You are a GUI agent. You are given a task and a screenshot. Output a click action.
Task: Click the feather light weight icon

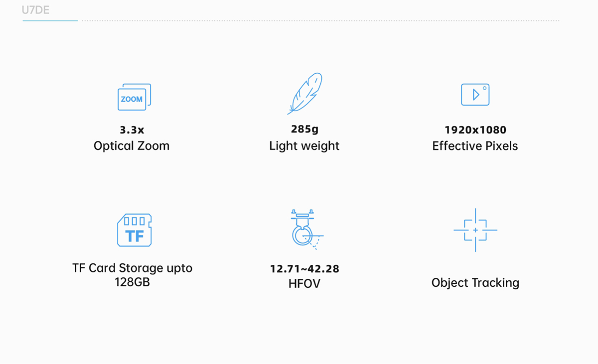[304, 93]
